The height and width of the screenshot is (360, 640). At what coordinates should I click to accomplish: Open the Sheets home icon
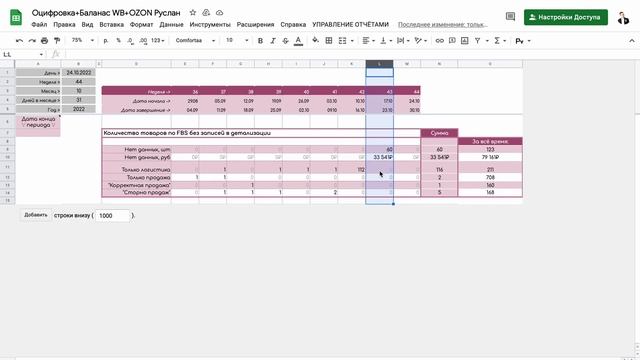pyautogui.click(x=16, y=18)
